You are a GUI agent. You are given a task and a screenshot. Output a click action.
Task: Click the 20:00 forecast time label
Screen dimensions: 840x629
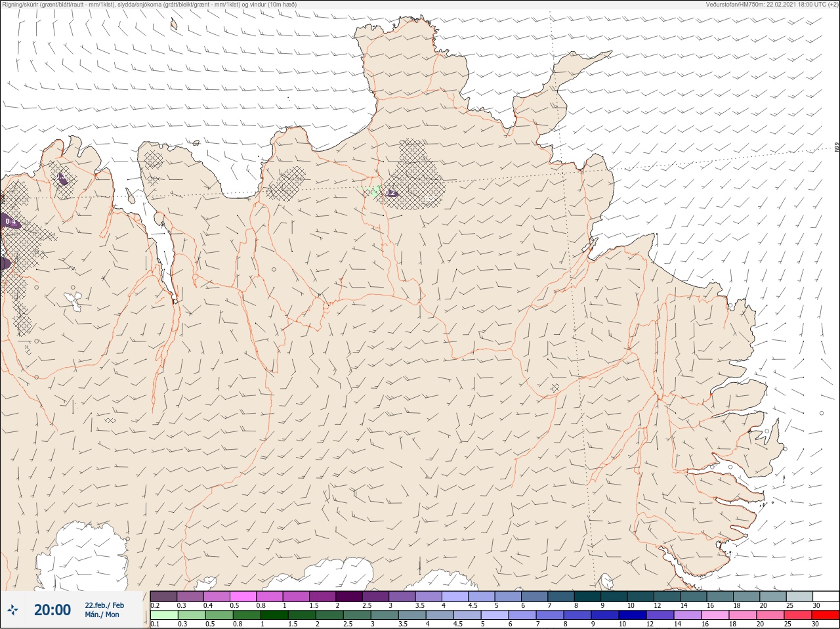[x=52, y=610]
